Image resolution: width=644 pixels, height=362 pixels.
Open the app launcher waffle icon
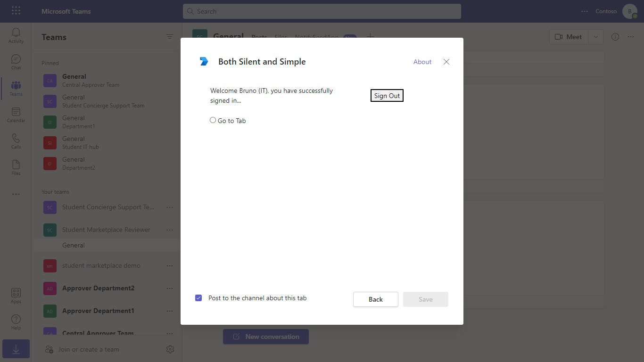(16, 11)
